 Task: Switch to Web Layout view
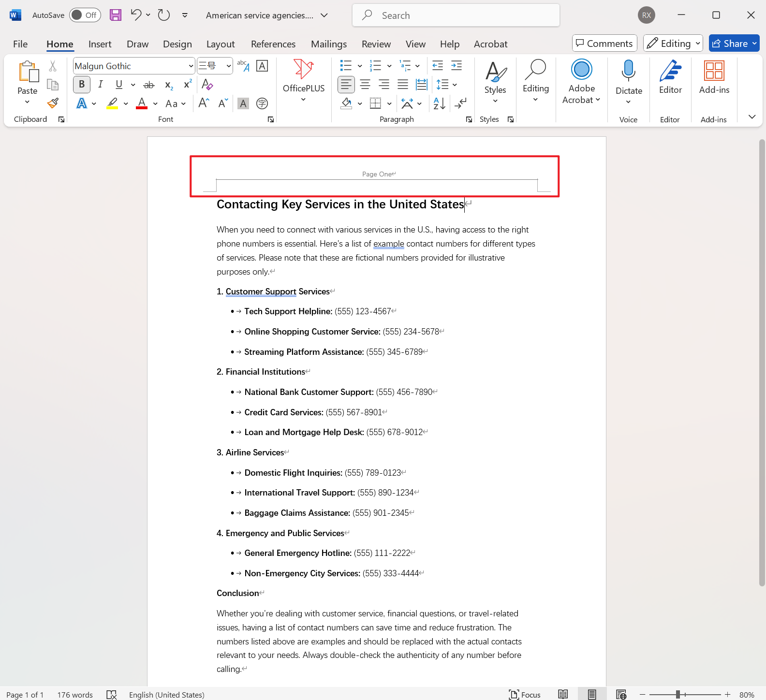coord(621,695)
